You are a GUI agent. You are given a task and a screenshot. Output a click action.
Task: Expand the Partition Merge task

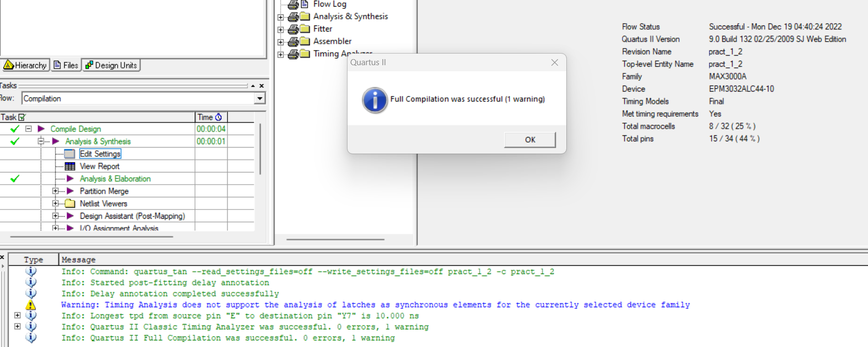(55, 191)
